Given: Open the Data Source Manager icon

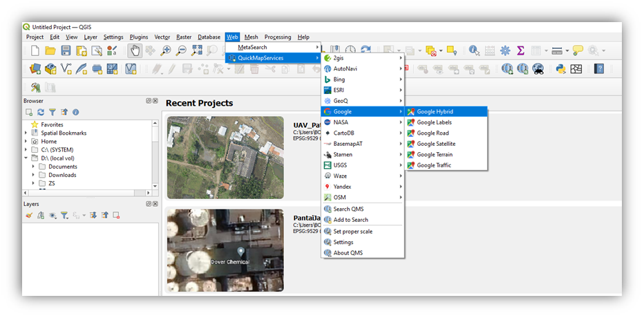Looking at the screenshot, I should tap(35, 68).
